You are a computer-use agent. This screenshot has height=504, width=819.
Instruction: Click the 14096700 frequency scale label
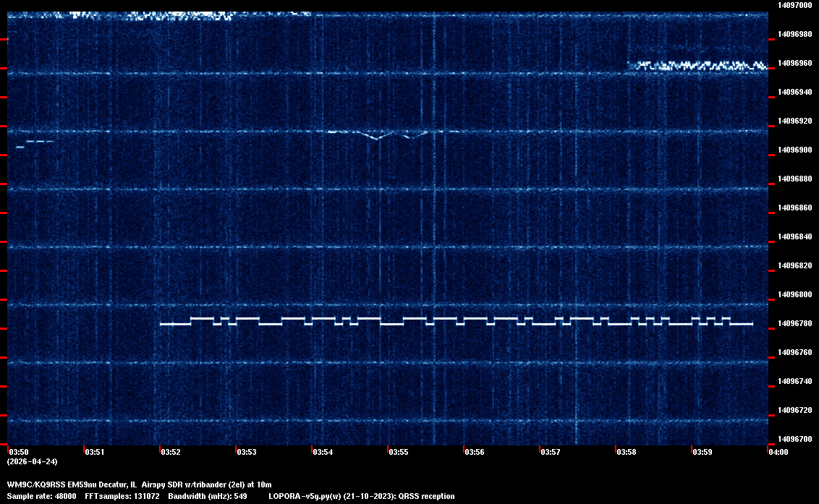tap(794, 439)
